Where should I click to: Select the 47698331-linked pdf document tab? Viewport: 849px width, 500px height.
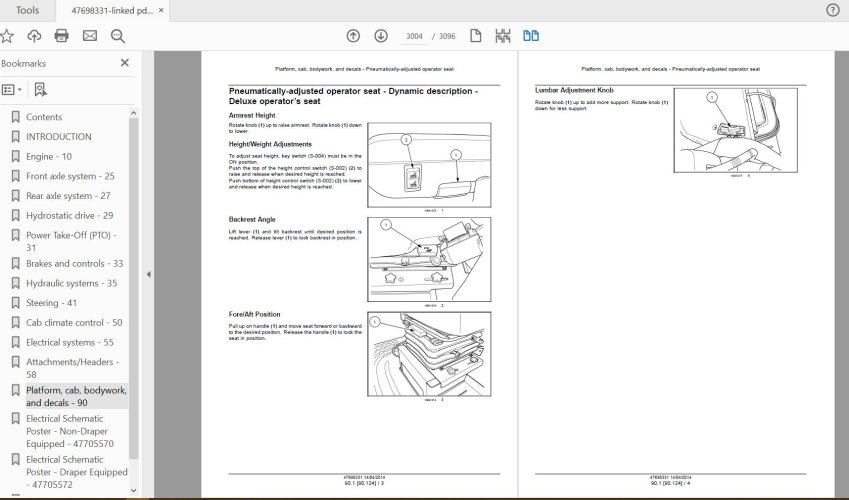tap(112, 10)
